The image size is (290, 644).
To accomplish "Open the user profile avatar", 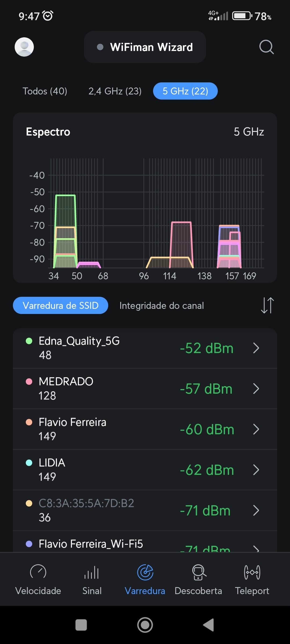I will click(24, 47).
